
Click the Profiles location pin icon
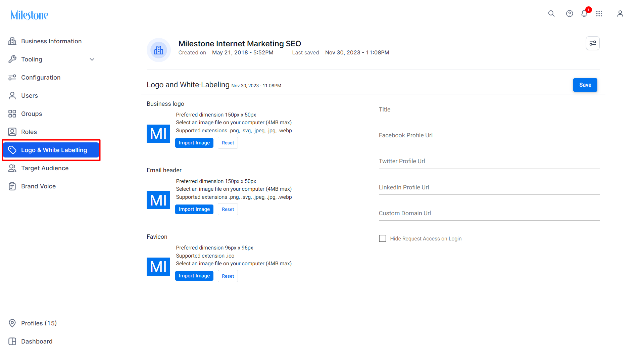coord(12,323)
